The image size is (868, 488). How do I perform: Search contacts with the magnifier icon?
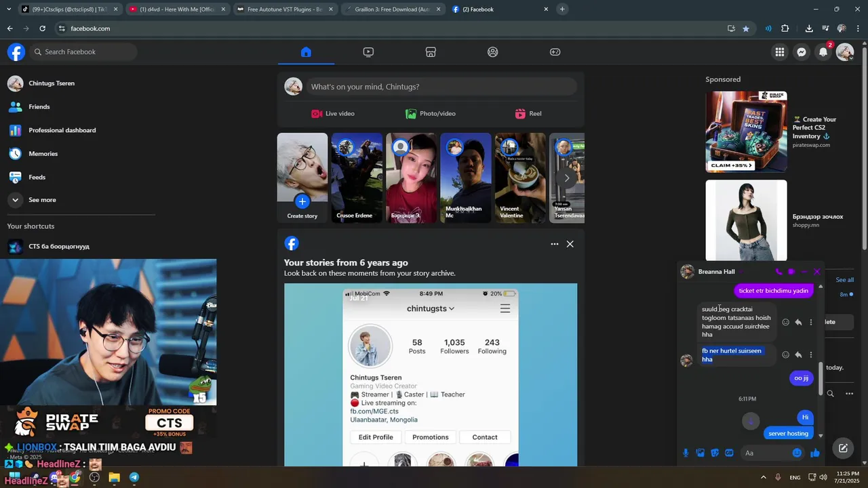point(830,393)
